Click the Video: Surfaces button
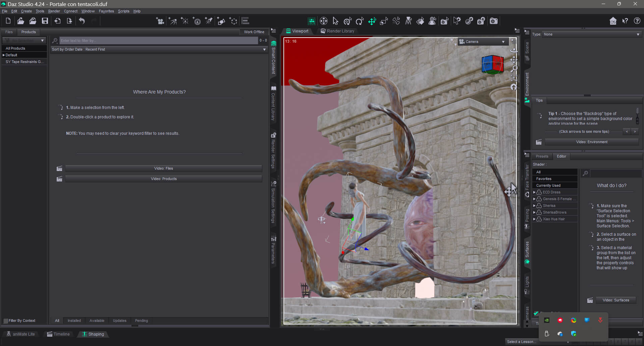 (616, 300)
